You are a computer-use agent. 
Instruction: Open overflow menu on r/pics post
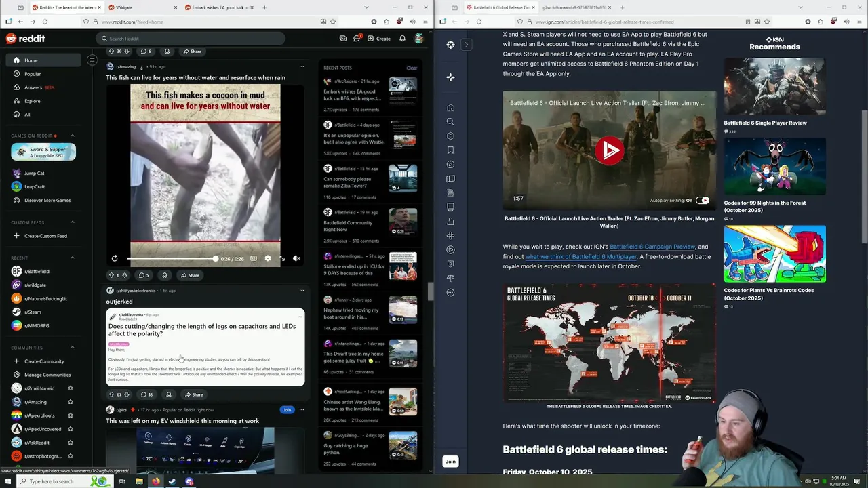coord(302,410)
